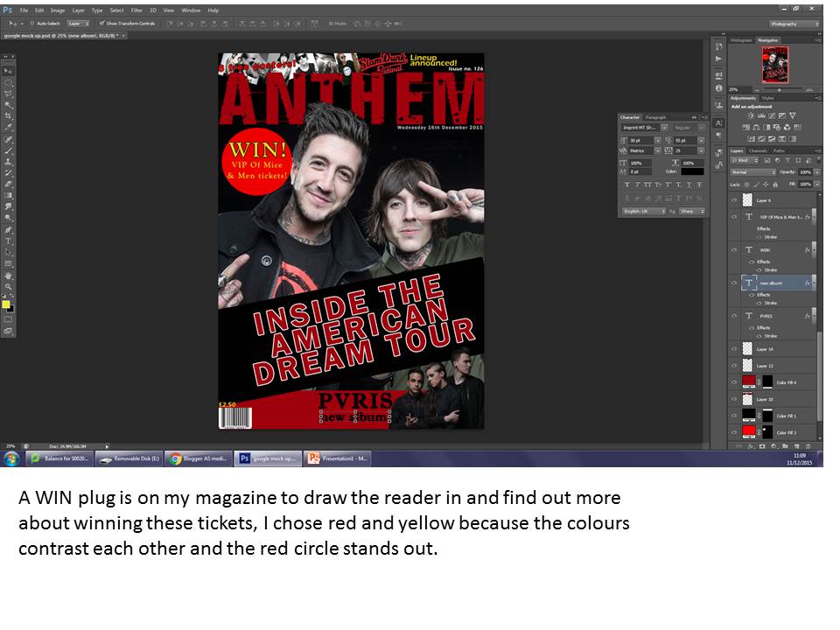Open Removable Disk (E:) from taskbar
This screenshot has width=840, height=630.
click(129, 459)
